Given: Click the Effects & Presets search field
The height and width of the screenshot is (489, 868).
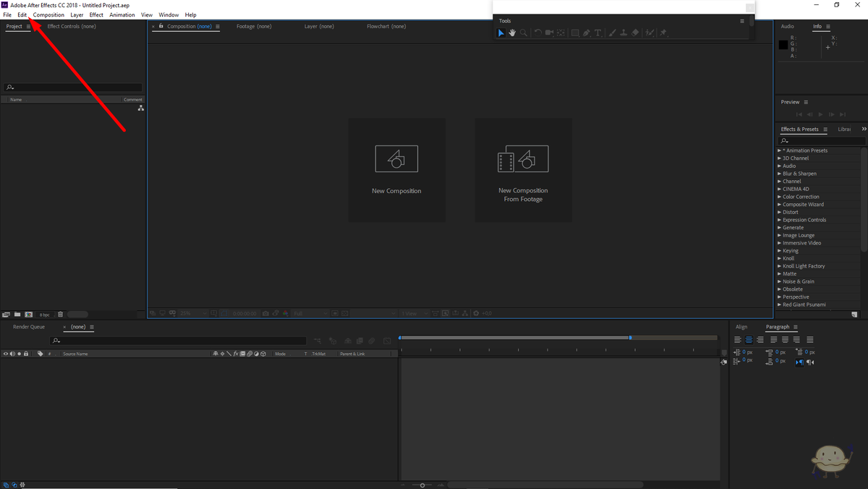Looking at the screenshot, I should tap(821, 140).
